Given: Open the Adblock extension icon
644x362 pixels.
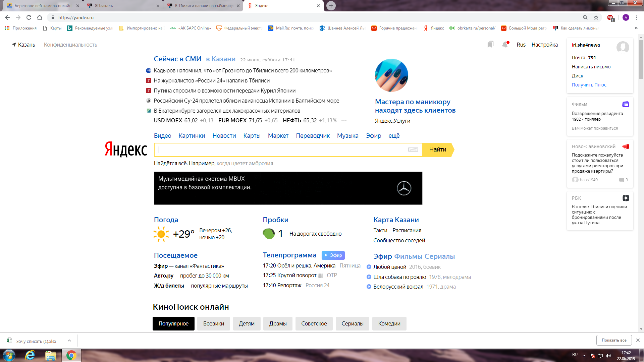Looking at the screenshot, I should (610, 18).
